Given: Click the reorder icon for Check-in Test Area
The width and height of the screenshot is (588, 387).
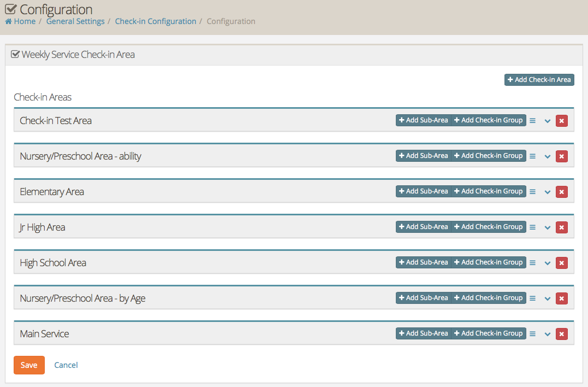Looking at the screenshot, I should coord(532,120).
